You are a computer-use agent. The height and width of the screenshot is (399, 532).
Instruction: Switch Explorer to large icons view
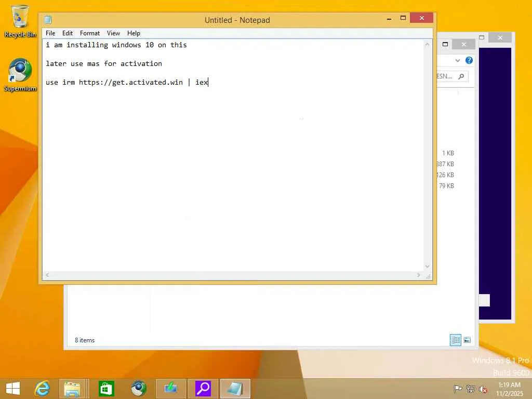click(x=467, y=340)
